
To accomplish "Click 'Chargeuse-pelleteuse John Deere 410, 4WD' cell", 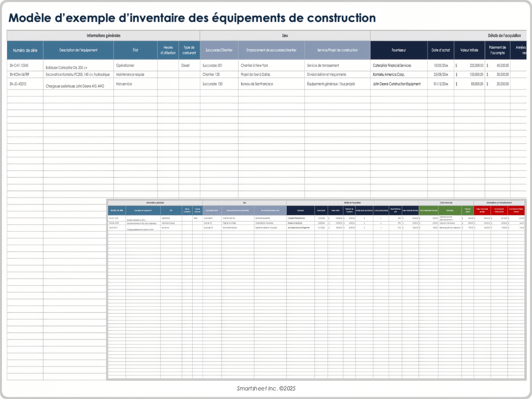I will click(78, 84).
